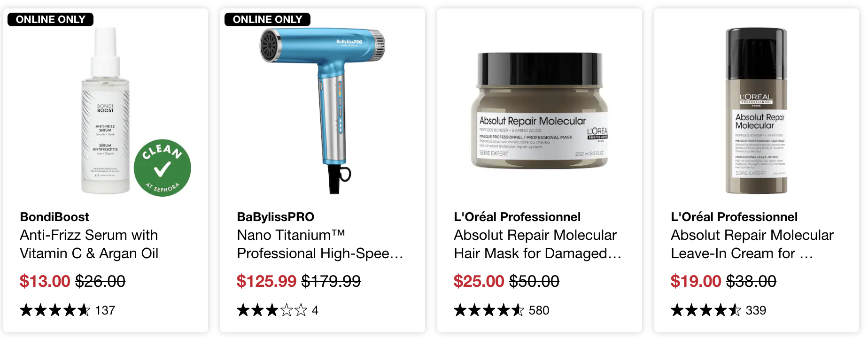The height and width of the screenshot is (338, 868).
Task: Click the $125.99 sale price
Action: (267, 281)
